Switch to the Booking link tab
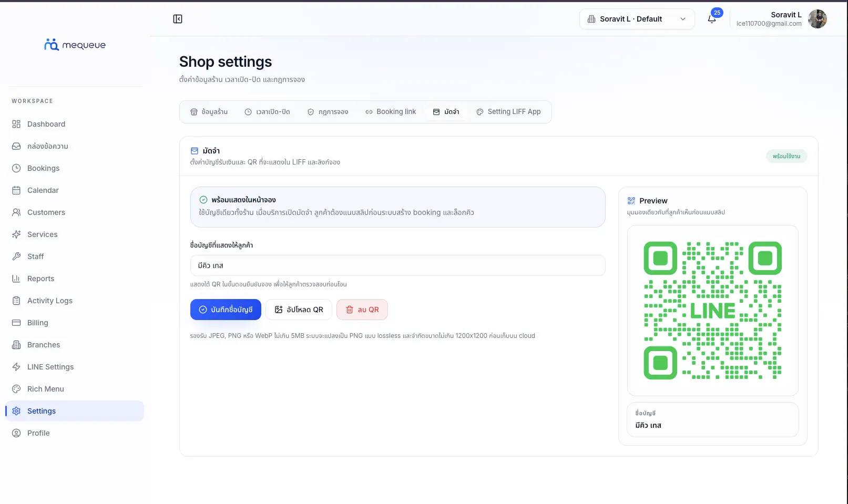The width and height of the screenshot is (848, 504). 391,112
